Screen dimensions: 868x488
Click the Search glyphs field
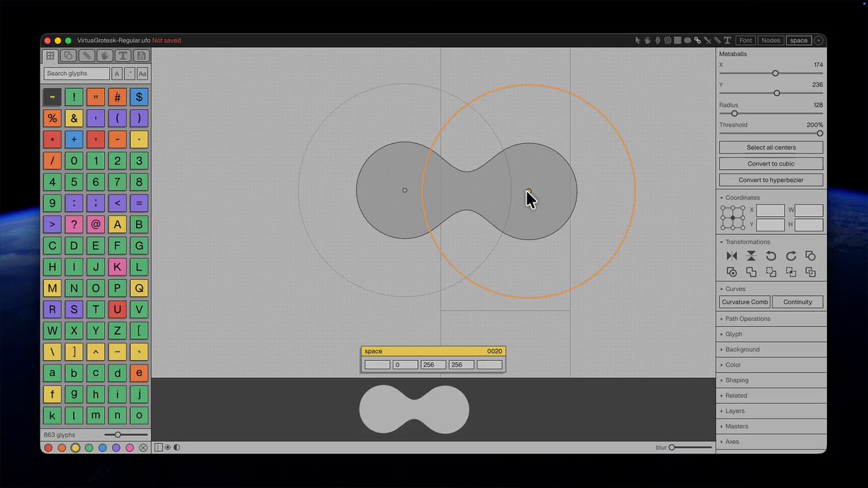click(x=77, y=74)
